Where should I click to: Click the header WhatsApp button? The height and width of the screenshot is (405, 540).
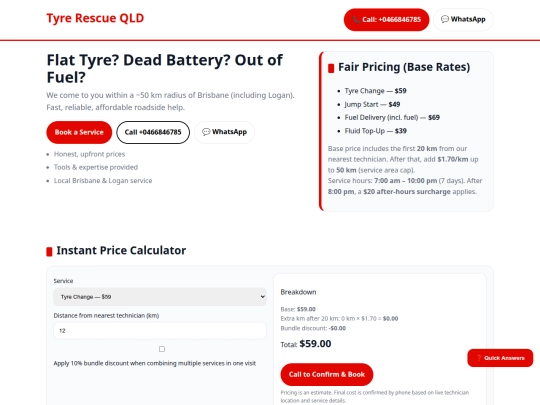point(463,20)
